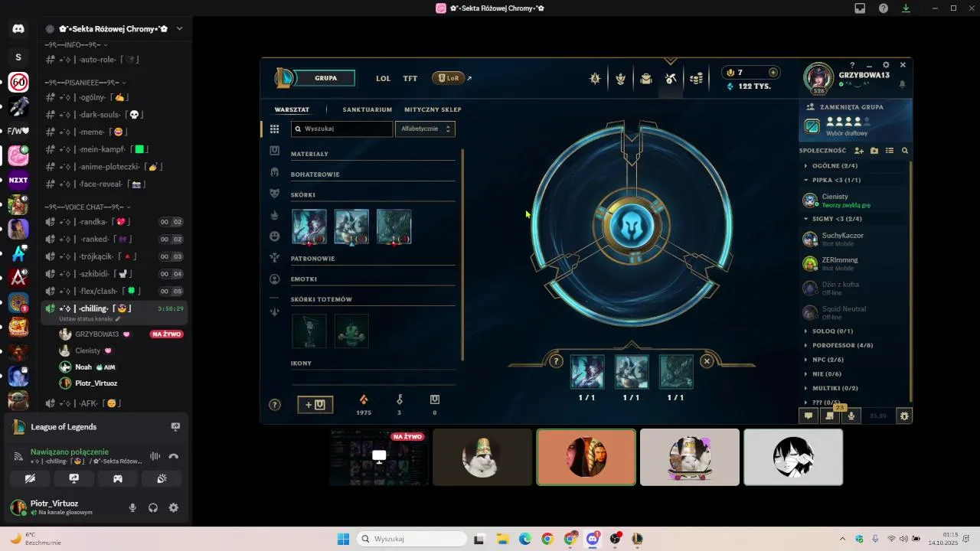980x551 pixels.
Task: Select the TFT game tab
Action: click(410, 78)
